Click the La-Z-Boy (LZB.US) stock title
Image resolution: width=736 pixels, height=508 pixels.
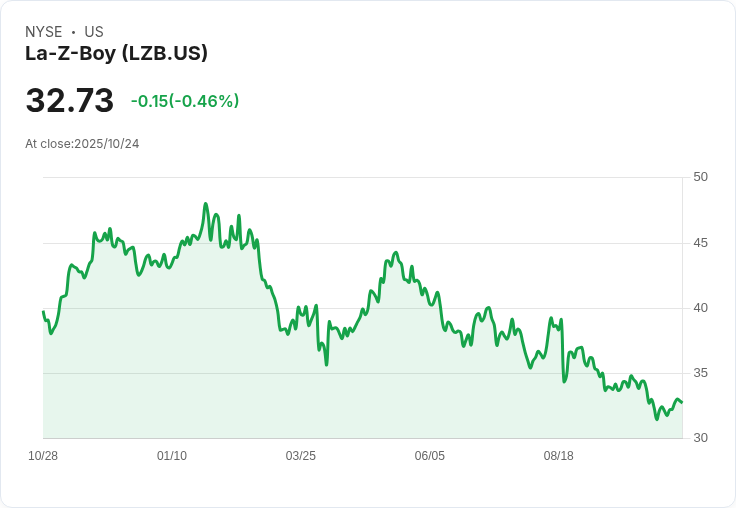116,53
